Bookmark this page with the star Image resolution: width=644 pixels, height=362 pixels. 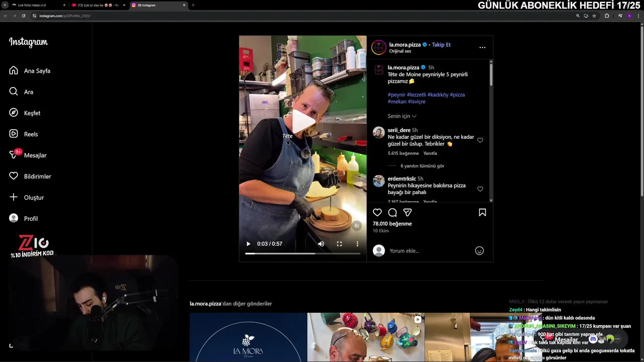[594, 16]
